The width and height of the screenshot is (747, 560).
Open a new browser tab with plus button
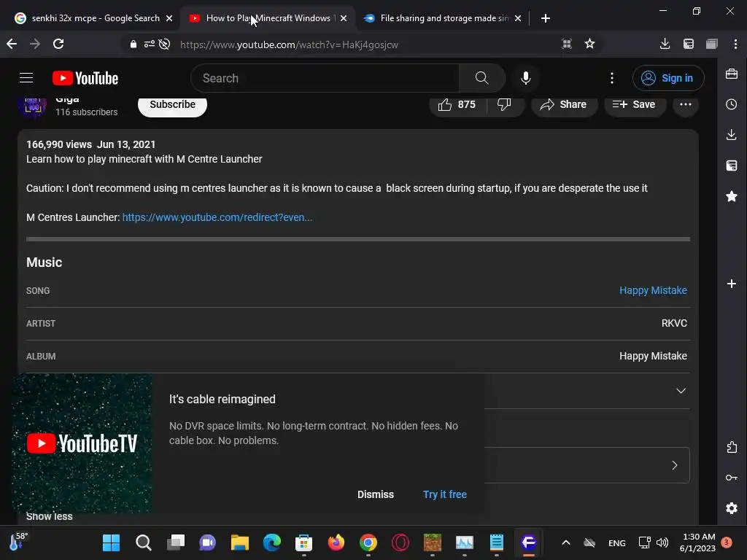pyautogui.click(x=546, y=18)
